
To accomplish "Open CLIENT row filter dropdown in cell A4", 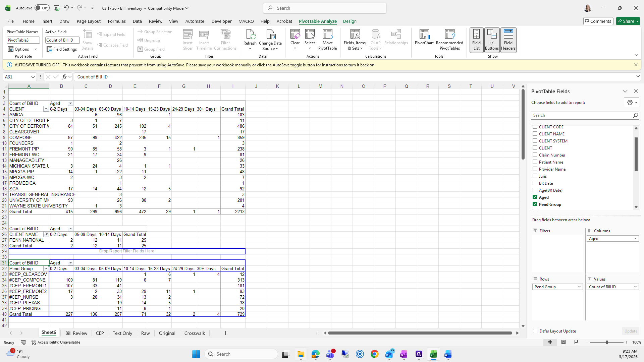I will [x=46, y=109].
